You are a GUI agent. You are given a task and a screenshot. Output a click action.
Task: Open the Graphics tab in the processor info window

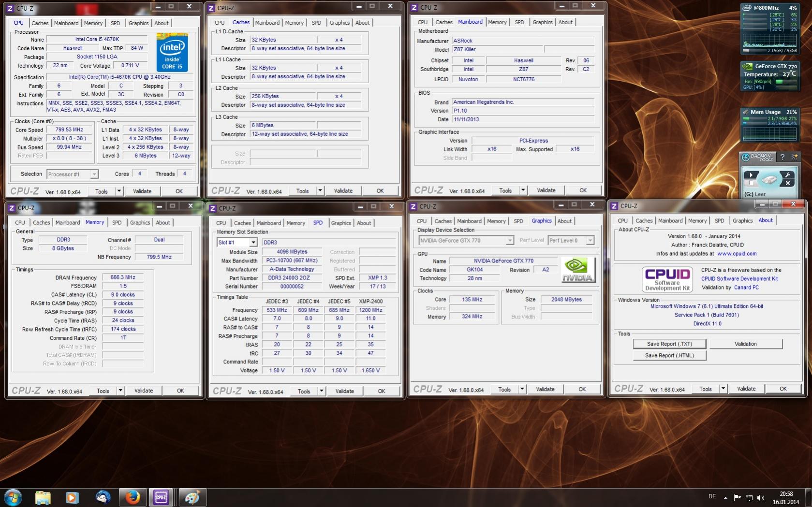139,23
